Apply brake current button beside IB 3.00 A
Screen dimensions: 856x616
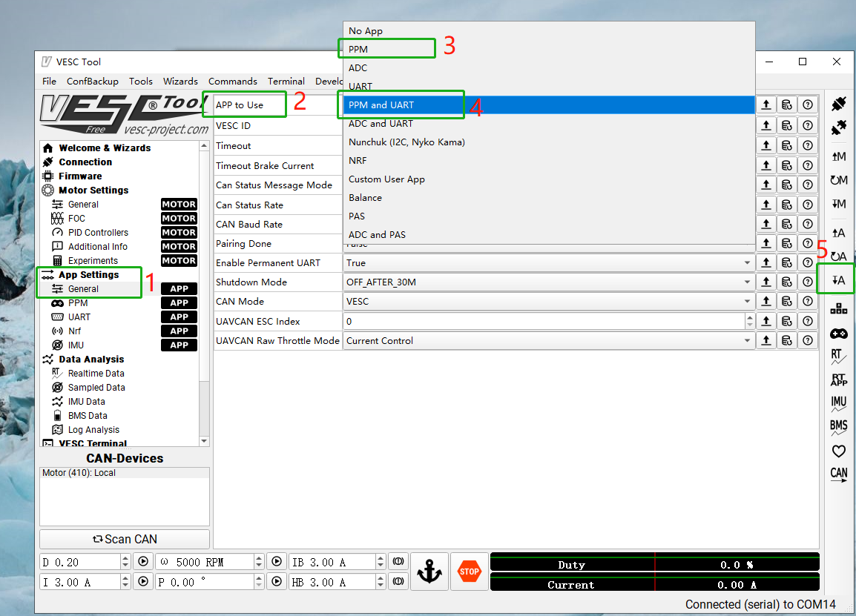398,561
